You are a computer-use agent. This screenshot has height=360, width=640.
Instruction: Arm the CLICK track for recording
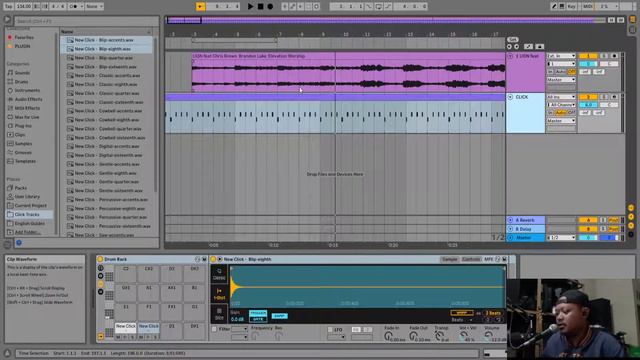pos(614,97)
